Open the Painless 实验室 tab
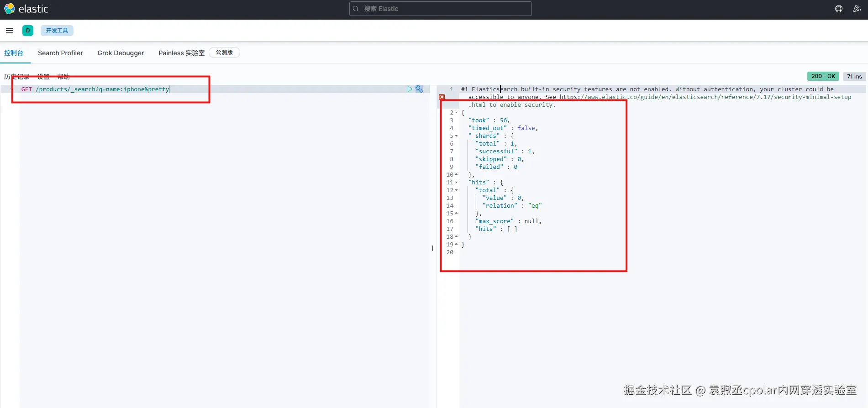This screenshot has height=408, width=868. [181, 53]
